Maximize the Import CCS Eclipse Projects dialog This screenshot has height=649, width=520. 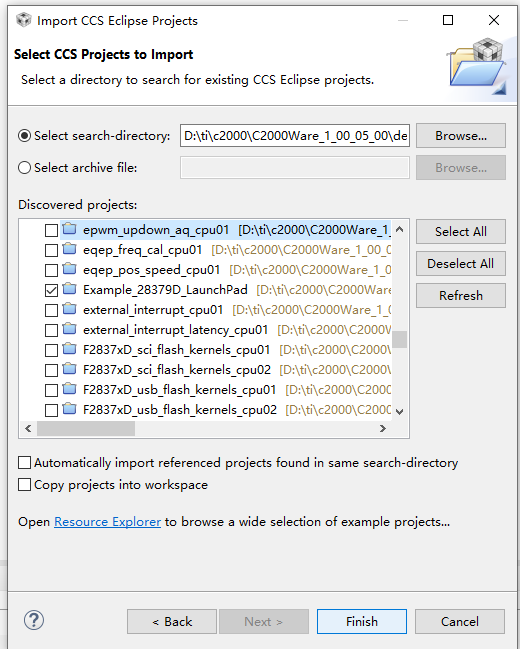(448, 20)
